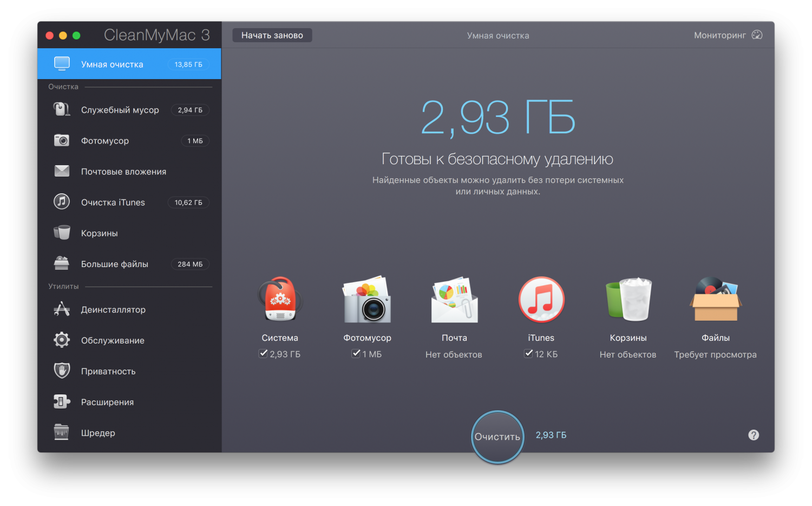This screenshot has height=506, width=812.
Task: Click the large 2,93 ГБ headline
Action: click(497, 117)
